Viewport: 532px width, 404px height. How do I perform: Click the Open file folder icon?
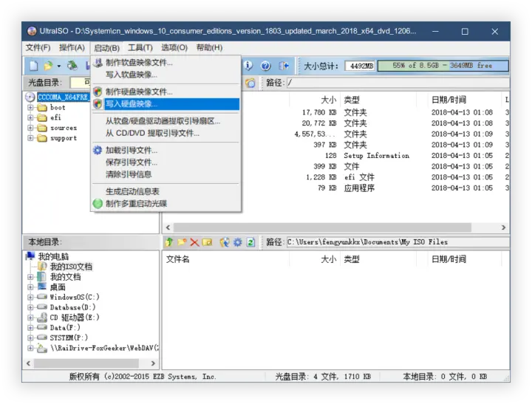point(48,66)
